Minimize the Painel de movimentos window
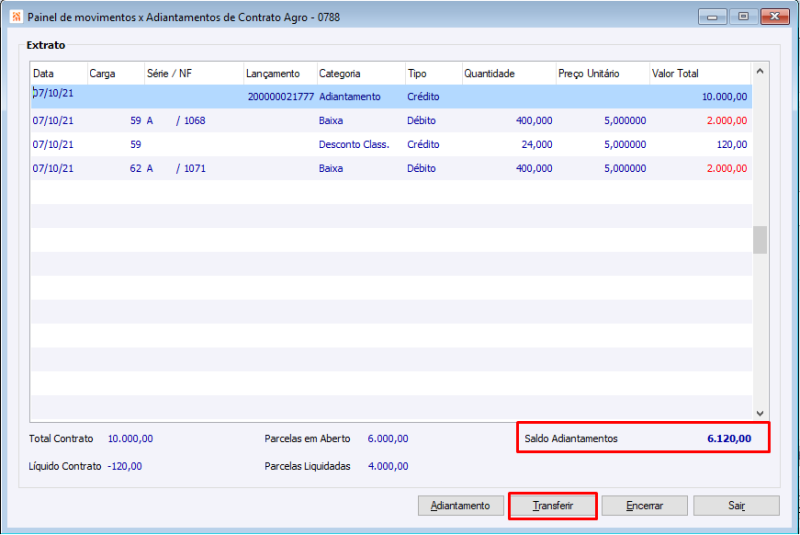Screen dimensions: 800x535 [x=713, y=17]
